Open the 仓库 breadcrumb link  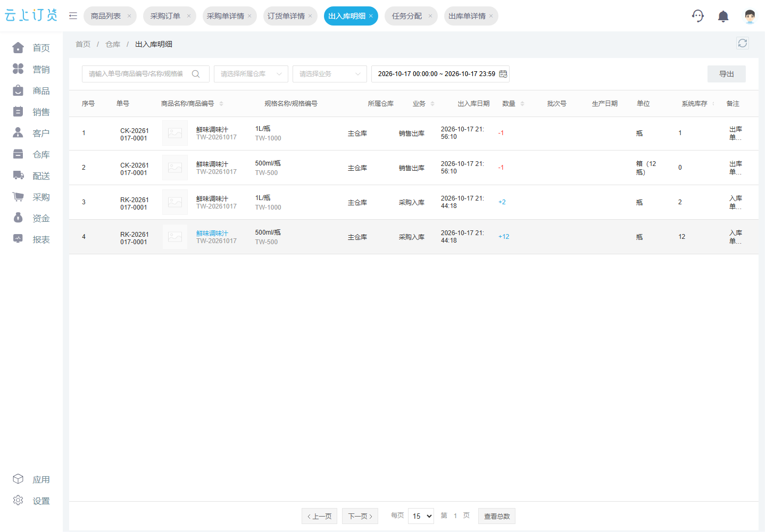(113, 44)
